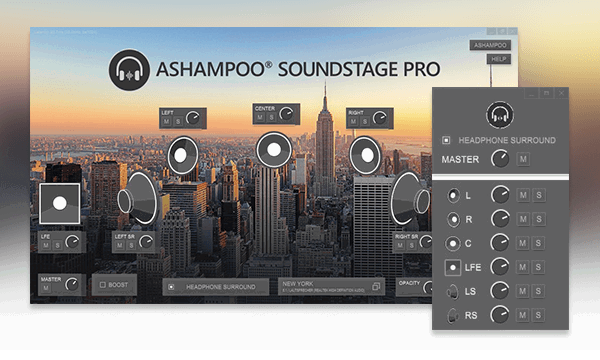600x360 pixels.
Task: Click the Ashampoo Soundstage headphone logo
Action: 129,70
